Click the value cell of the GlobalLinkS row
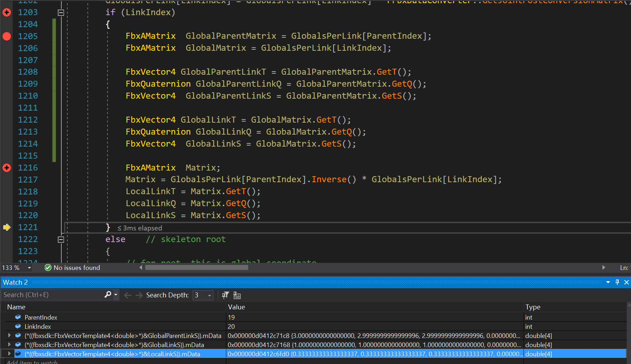 [x=375, y=345]
